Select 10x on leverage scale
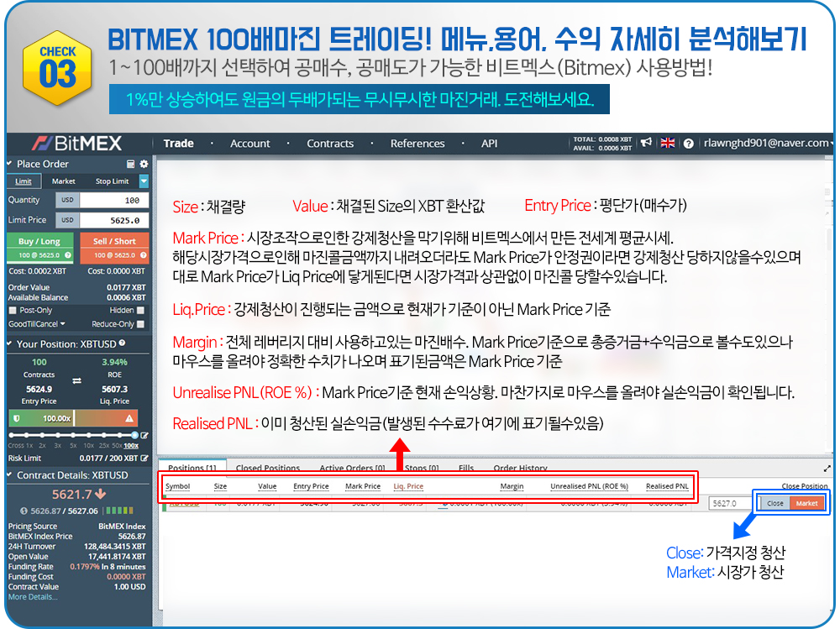Image resolution: width=840 pixels, height=629 pixels. (88, 446)
